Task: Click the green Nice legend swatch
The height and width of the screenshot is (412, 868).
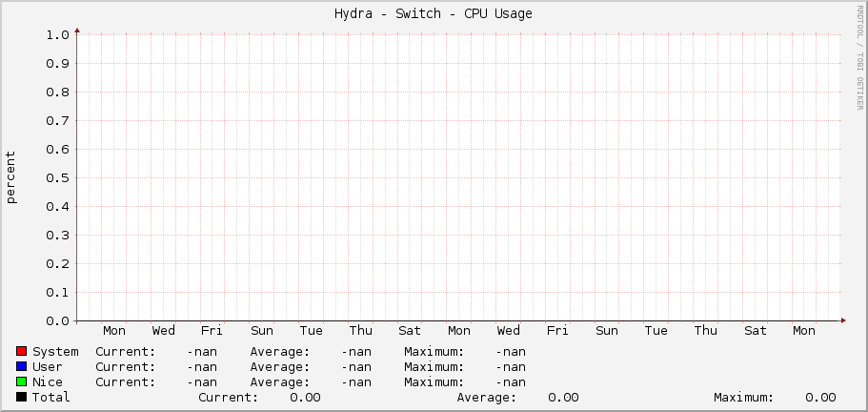Action: point(22,381)
